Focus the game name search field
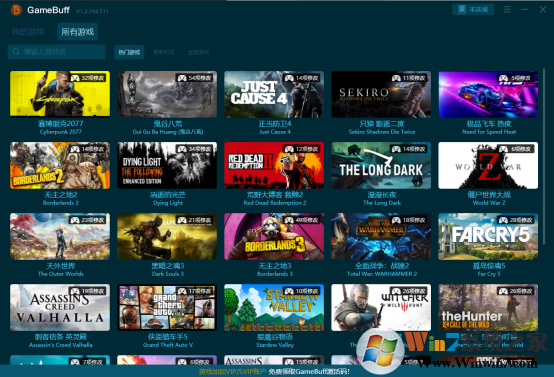The image size is (554, 377). [x=57, y=52]
